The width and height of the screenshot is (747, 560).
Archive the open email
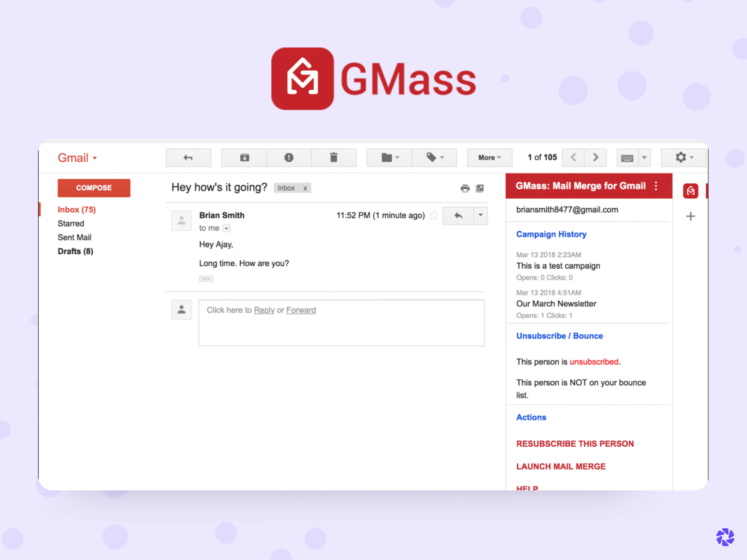244,157
